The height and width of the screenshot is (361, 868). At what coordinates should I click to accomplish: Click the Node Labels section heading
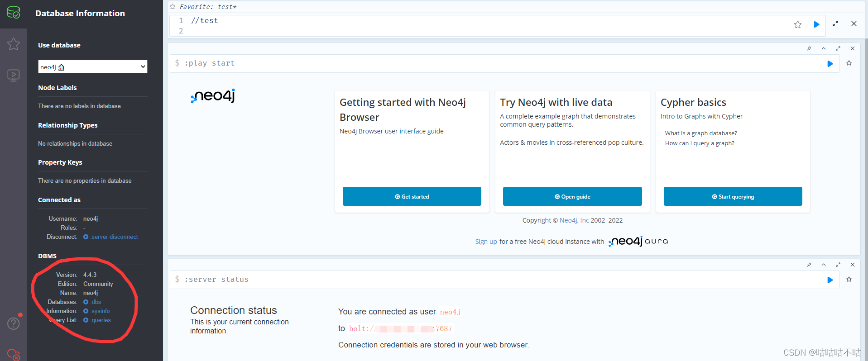click(58, 88)
